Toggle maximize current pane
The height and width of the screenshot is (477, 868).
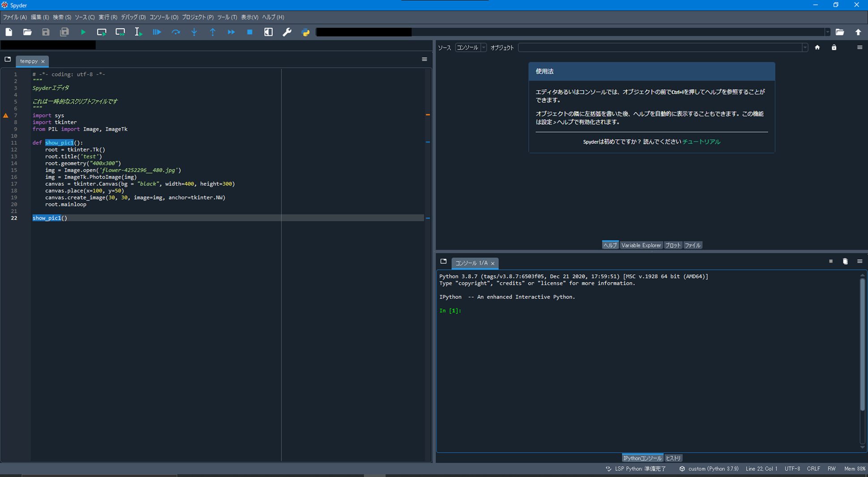[x=268, y=32]
